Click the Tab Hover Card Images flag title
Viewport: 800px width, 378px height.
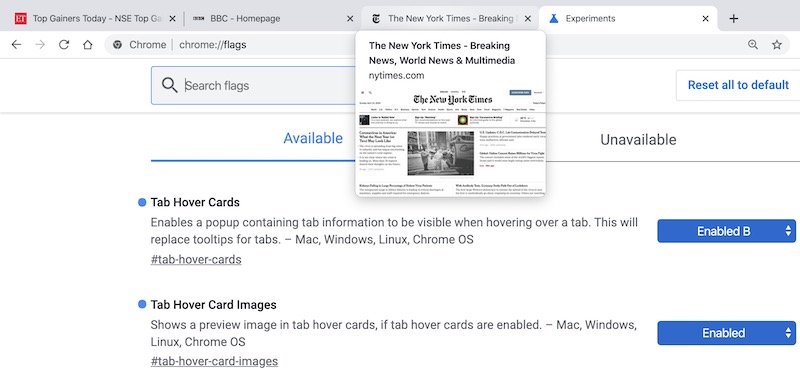(213, 305)
